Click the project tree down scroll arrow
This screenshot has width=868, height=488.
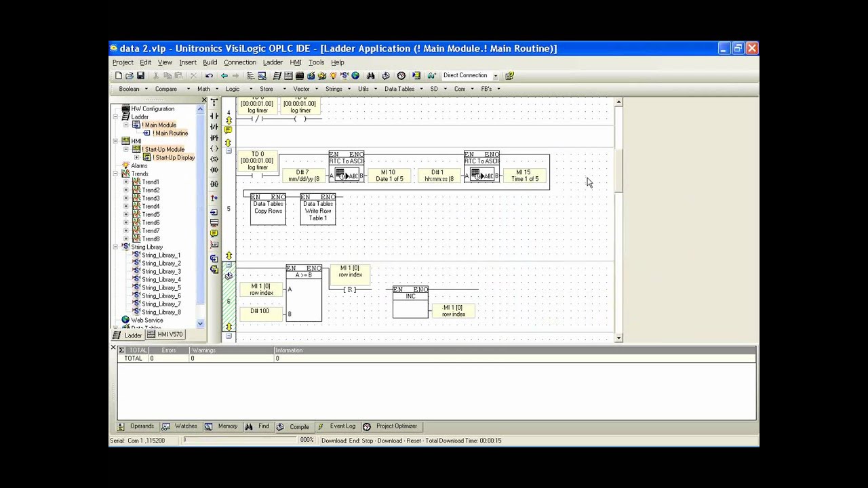(200, 324)
